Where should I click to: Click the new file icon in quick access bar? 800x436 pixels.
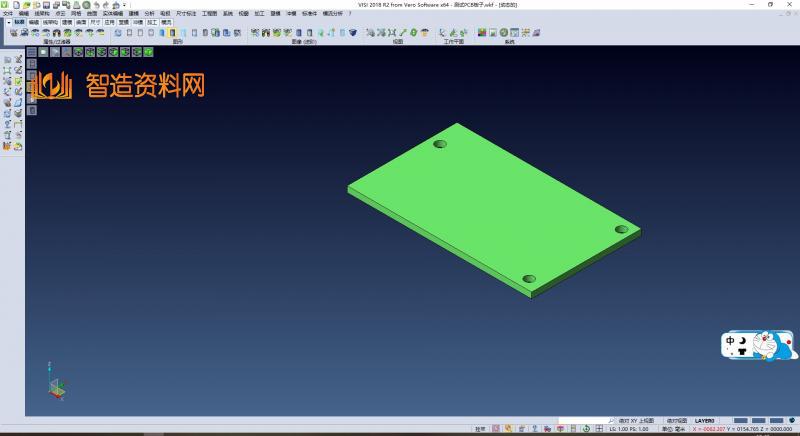pos(16,5)
